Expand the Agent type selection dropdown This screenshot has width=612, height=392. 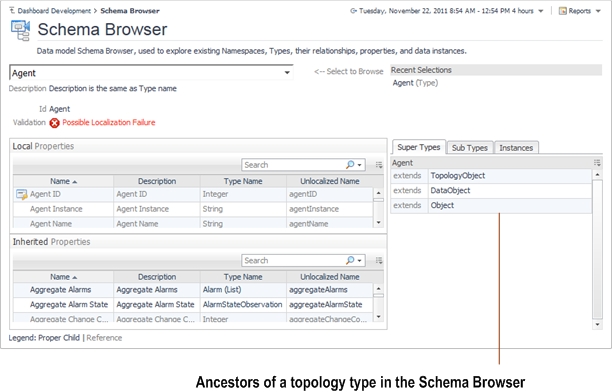pyautogui.click(x=287, y=73)
